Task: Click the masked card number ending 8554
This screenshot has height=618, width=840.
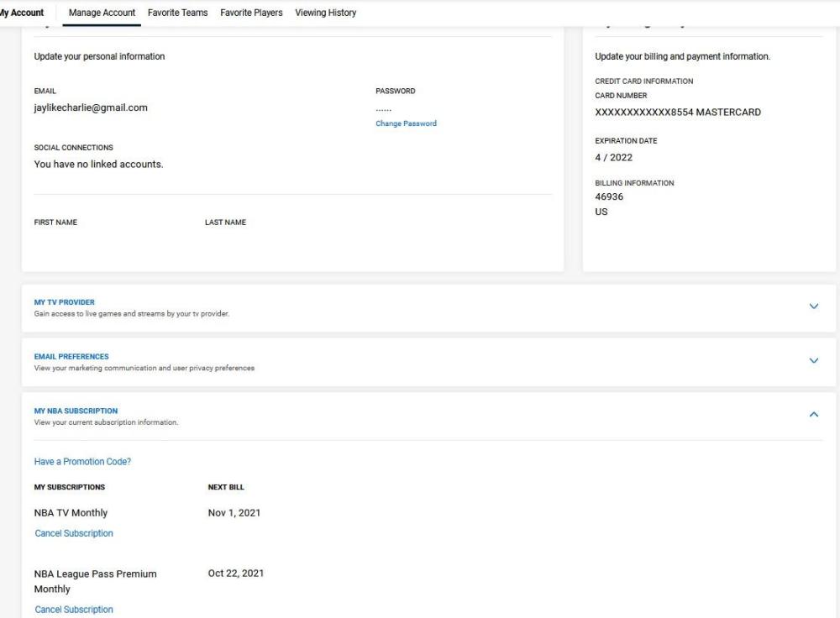Action: click(x=678, y=112)
